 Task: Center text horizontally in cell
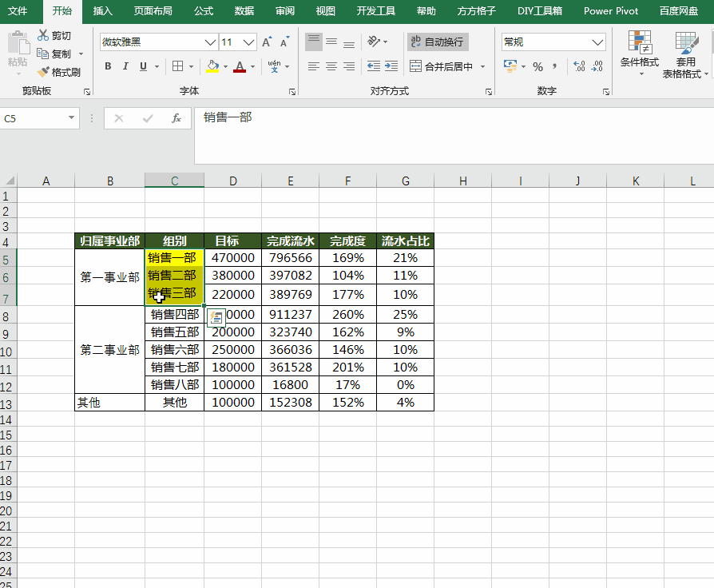click(331, 66)
